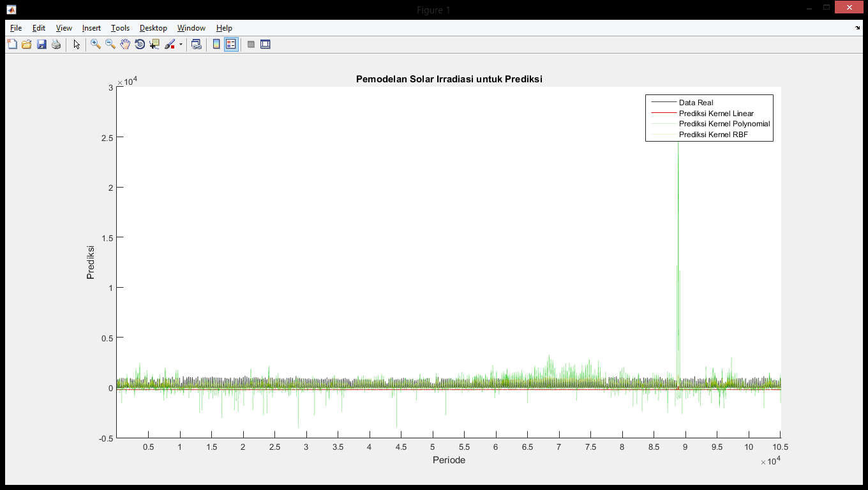Viewport: 868px width, 490px height.
Task: Activate the Pan hand tool
Action: click(125, 44)
